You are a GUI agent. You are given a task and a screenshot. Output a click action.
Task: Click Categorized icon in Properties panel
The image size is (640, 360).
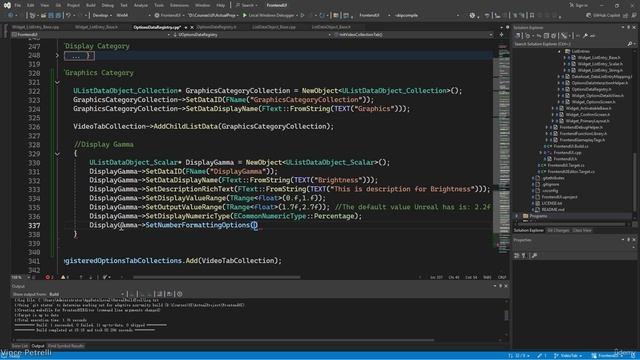pos(517,256)
